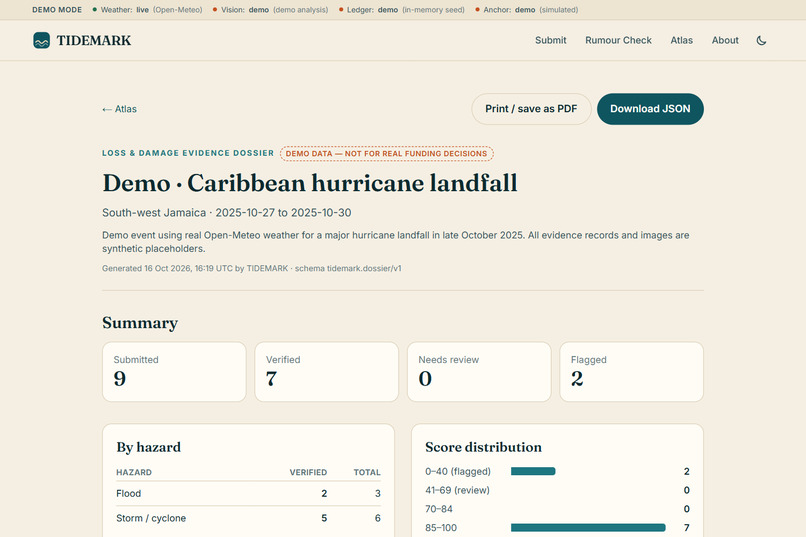806x537 pixels.
Task: Click the TOTAL column header
Action: click(x=367, y=472)
